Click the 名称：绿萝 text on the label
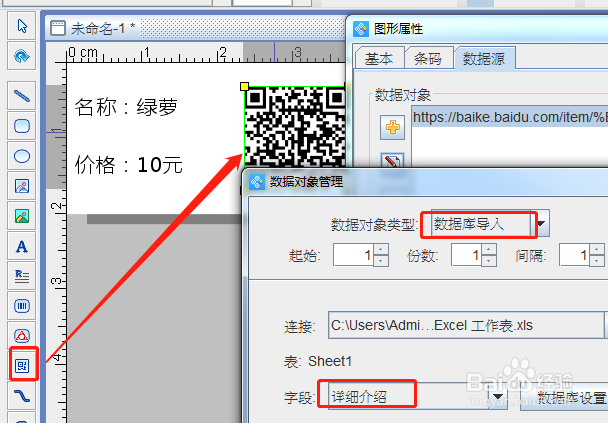Screen dimensions: 608x423 point(126,107)
